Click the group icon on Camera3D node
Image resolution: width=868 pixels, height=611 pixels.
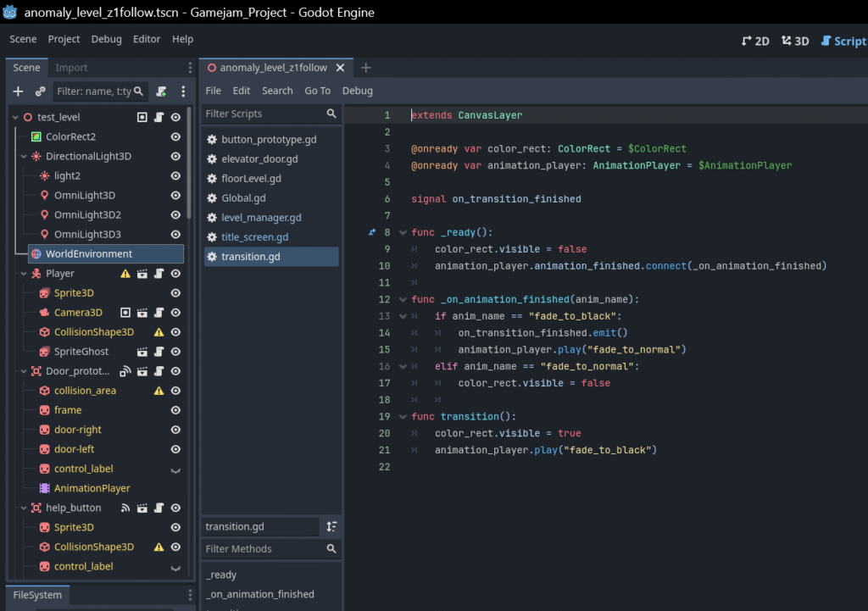125,313
